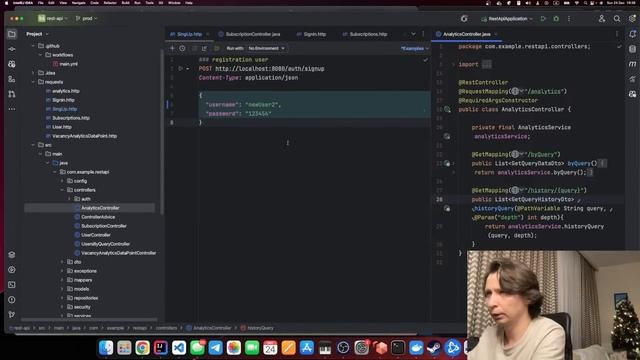Screen dimensions: 640x360
Task: Switch to Subscriptions.http tab
Action: (365, 34)
